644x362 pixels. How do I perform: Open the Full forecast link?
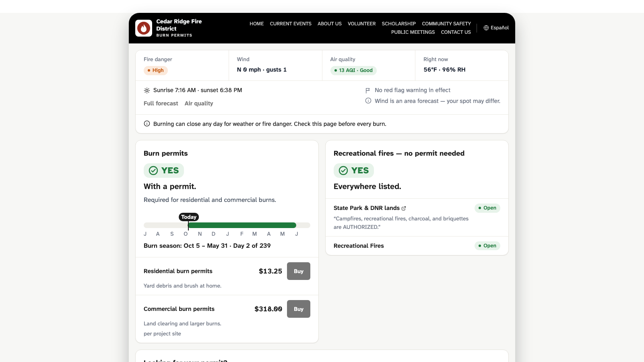pyautogui.click(x=161, y=103)
